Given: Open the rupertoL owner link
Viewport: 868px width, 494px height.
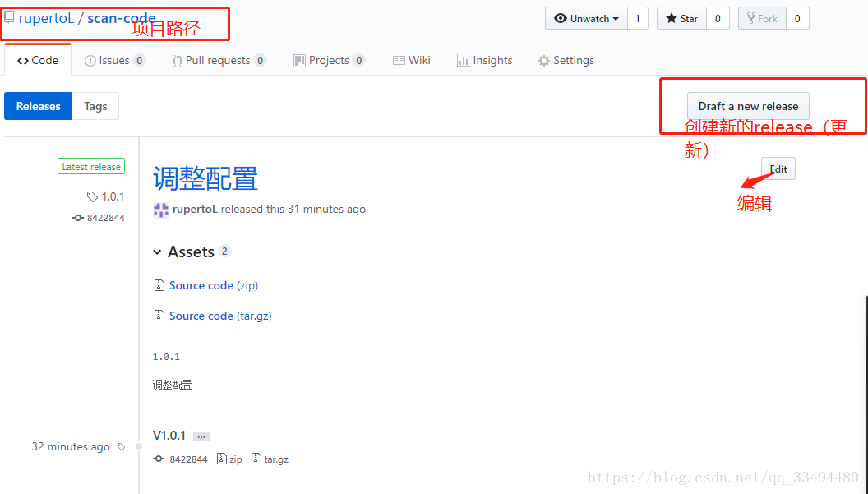Looking at the screenshot, I should tap(46, 18).
